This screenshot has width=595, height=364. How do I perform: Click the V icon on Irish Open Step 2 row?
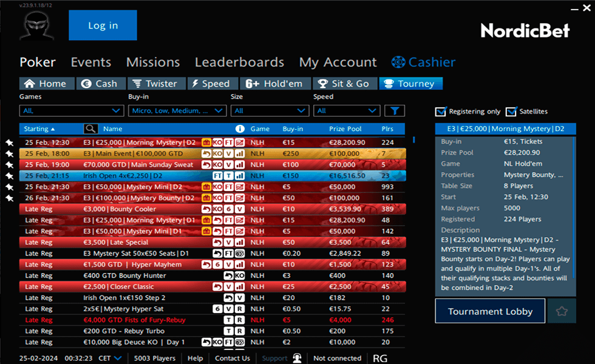239,298
